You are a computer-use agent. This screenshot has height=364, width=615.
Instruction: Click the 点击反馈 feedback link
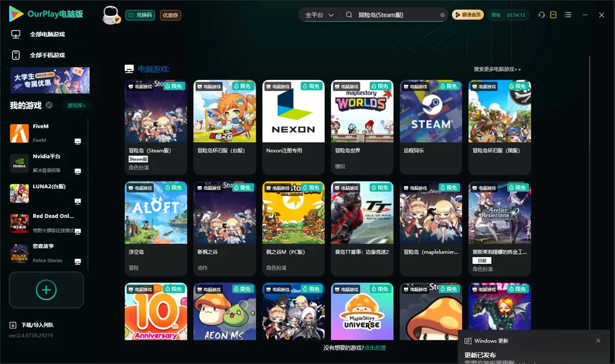pyautogui.click(x=375, y=347)
